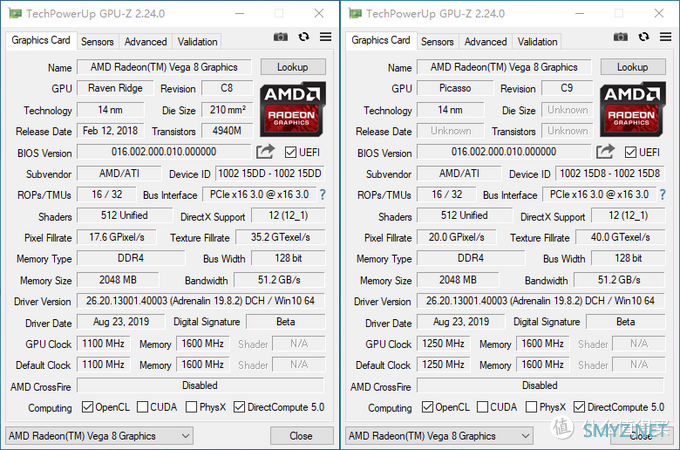Click the Picasso GPU field

(455, 88)
